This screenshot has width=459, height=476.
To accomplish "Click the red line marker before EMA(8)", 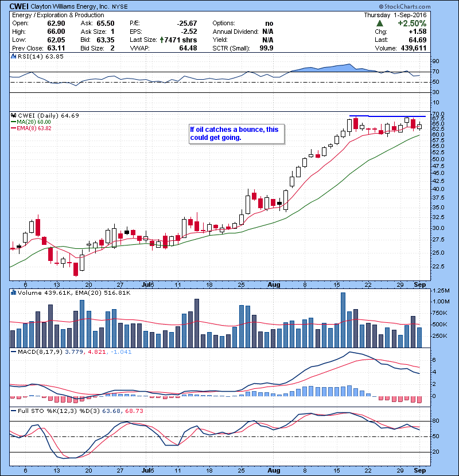I will [x=13, y=128].
